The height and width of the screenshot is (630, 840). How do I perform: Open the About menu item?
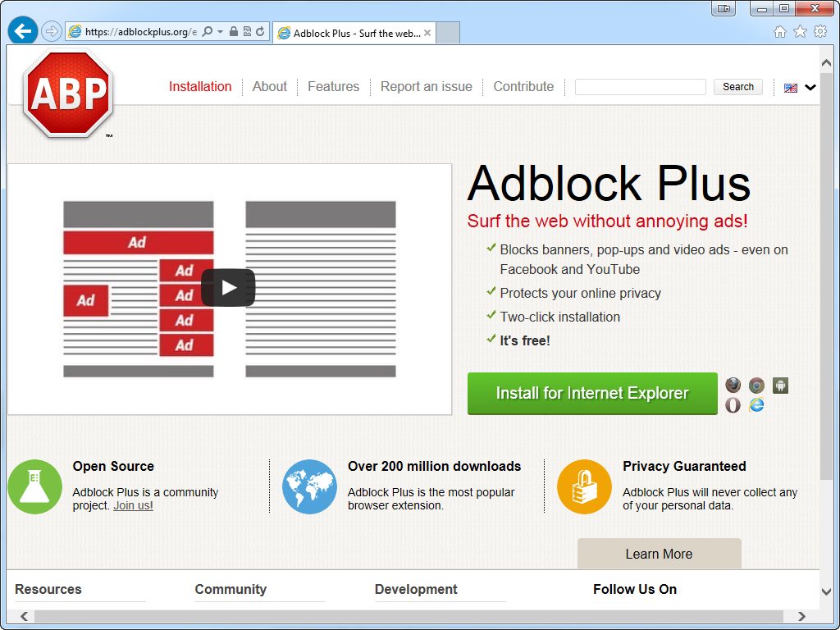click(x=269, y=87)
